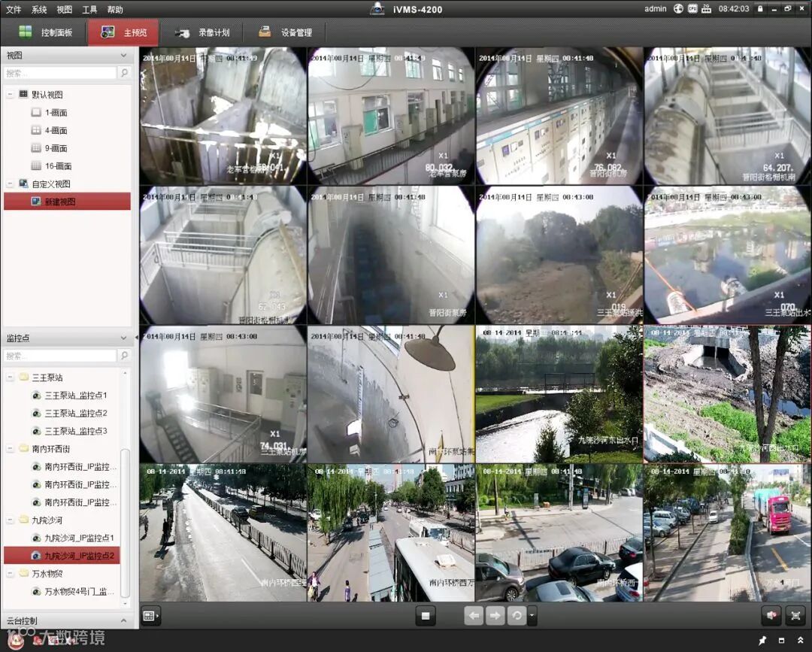Screen dimensions: 812x652
Task: Click the camera search magnifier icon
Action: click(x=124, y=356)
